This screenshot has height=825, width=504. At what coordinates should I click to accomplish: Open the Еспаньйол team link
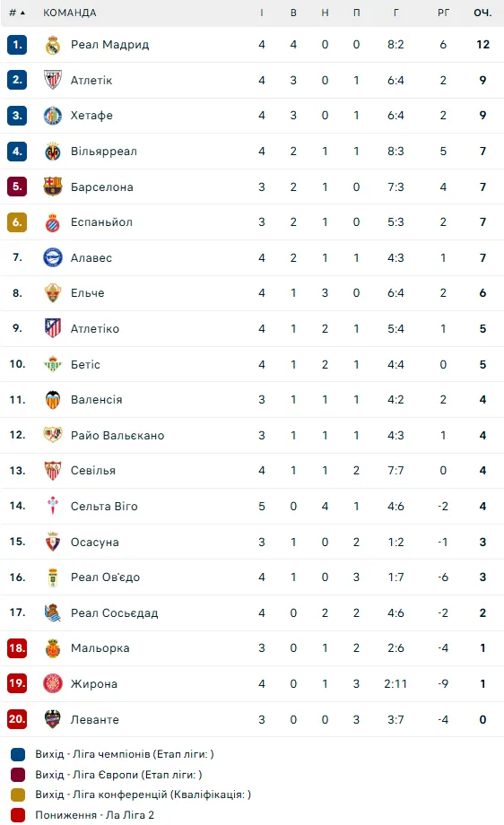coord(101,222)
